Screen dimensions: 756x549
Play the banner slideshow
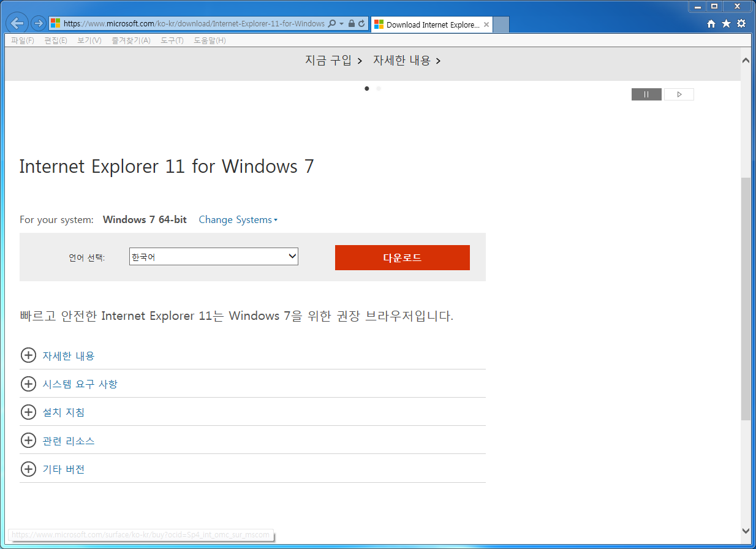tap(679, 94)
